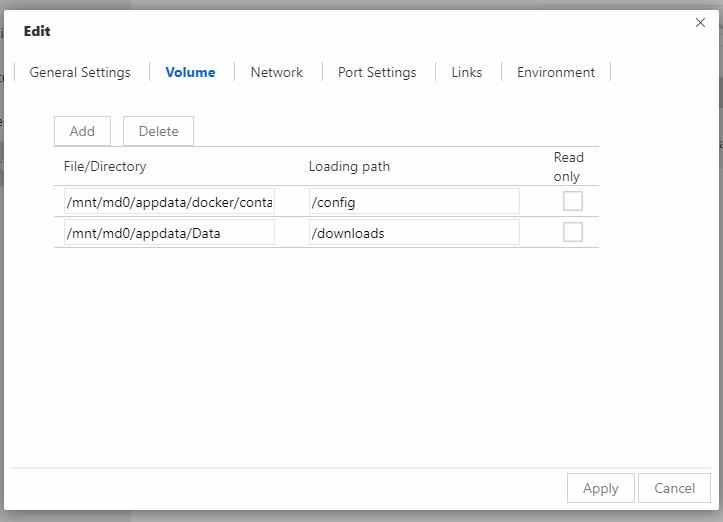Switch to the General Settings tab
Viewport: 723px width, 522px height.
80,72
